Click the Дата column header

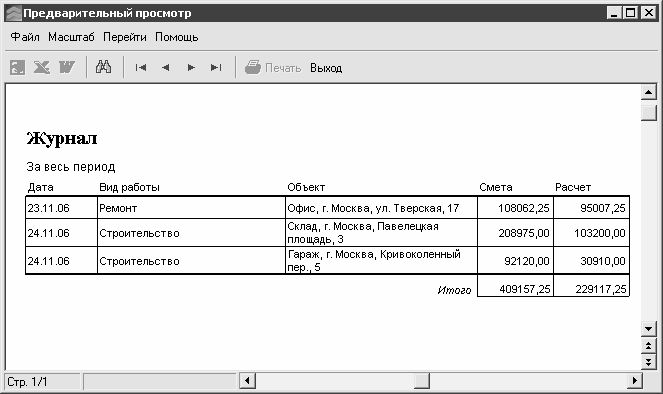[41, 187]
